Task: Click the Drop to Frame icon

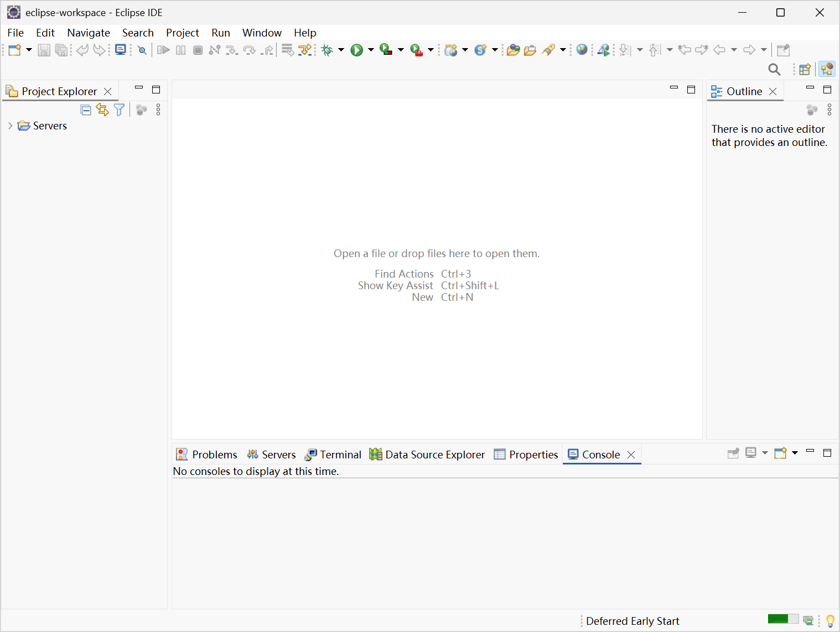Action: [288, 50]
